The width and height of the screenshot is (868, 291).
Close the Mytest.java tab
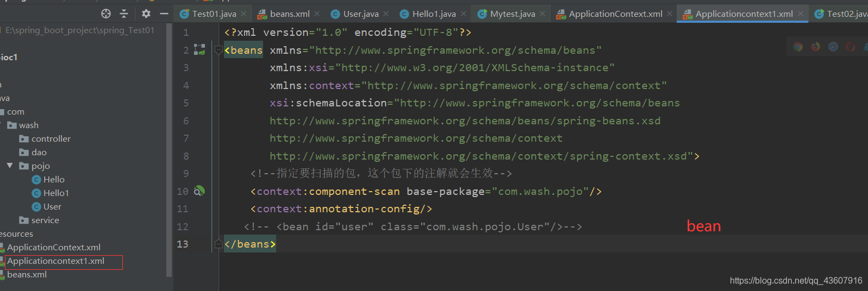(x=542, y=14)
